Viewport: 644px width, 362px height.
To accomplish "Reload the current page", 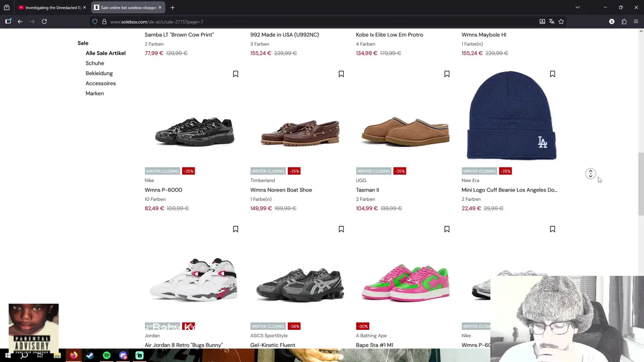I will point(44,22).
